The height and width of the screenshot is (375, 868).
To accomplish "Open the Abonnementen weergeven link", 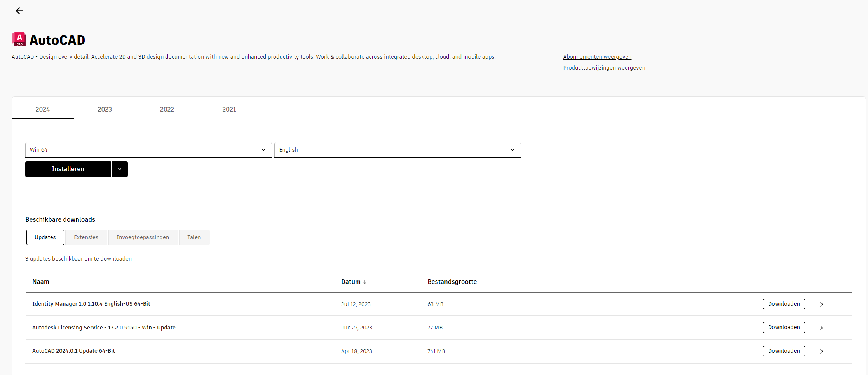I will pos(597,57).
